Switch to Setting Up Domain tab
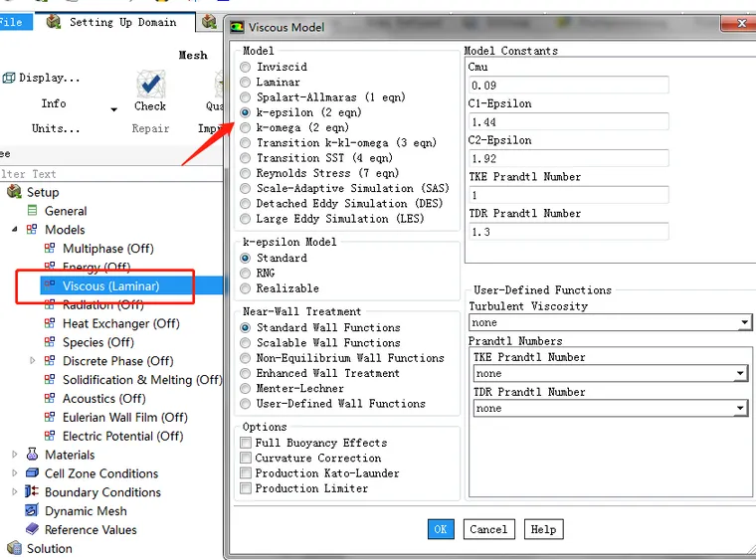The image size is (756, 560). coord(114,22)
